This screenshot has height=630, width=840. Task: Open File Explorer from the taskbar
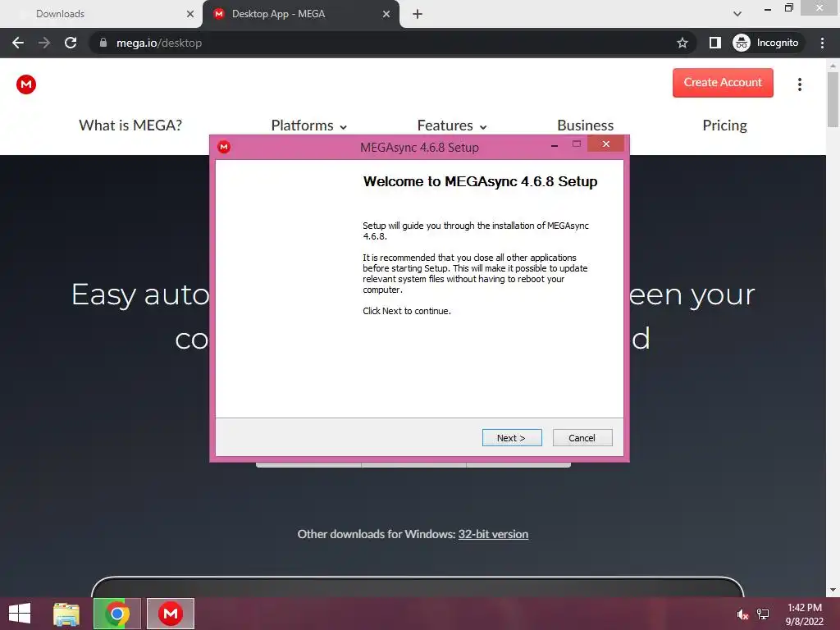(x=66, y=614)
